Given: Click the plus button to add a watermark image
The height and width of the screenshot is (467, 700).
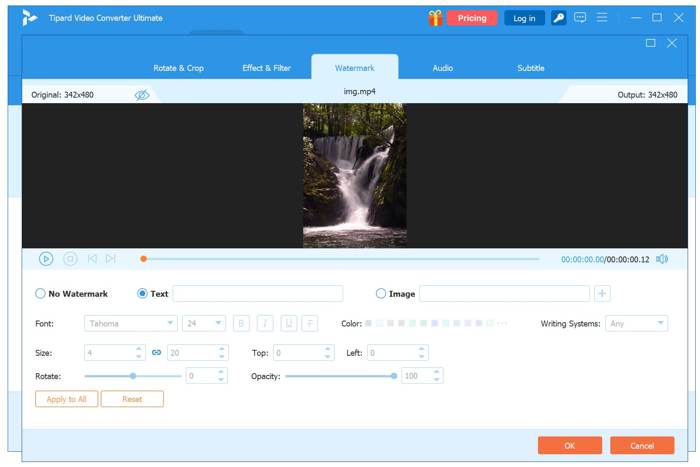Looking at the screenshot, I should [602, 294].
